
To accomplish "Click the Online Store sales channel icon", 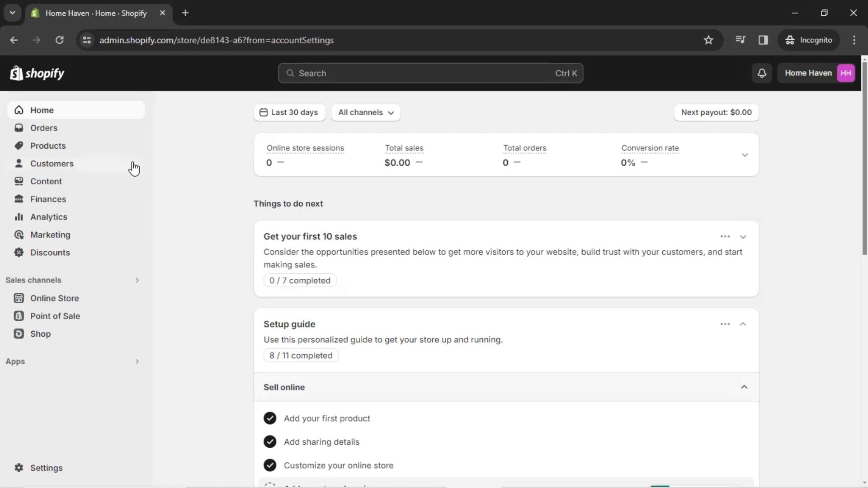I will coord(19,298).
